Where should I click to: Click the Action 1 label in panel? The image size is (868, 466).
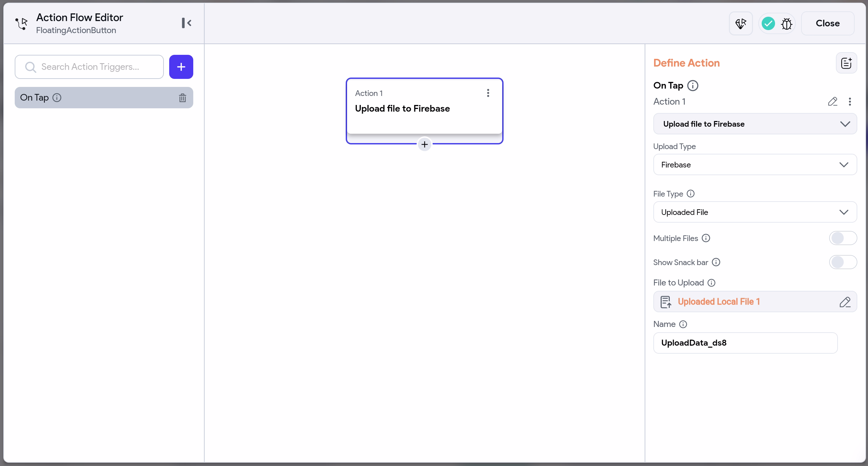pyautogui.click(x=669, y=101)
